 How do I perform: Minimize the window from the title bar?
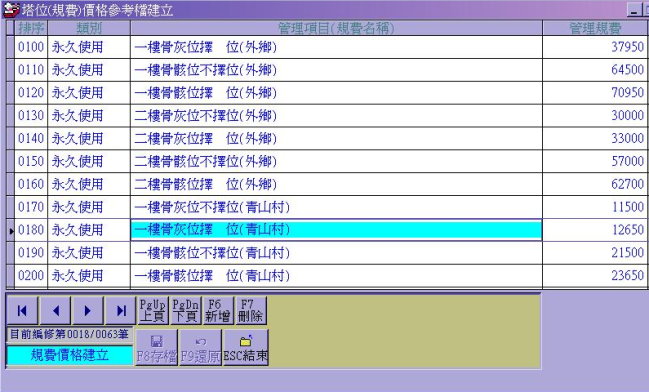(634, 10)
